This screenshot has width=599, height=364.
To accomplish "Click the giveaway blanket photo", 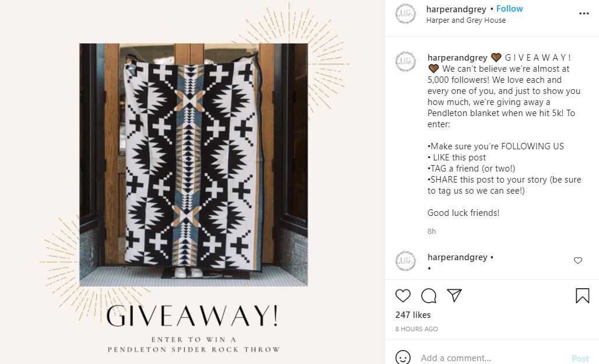I will click(x=193, y=164).
